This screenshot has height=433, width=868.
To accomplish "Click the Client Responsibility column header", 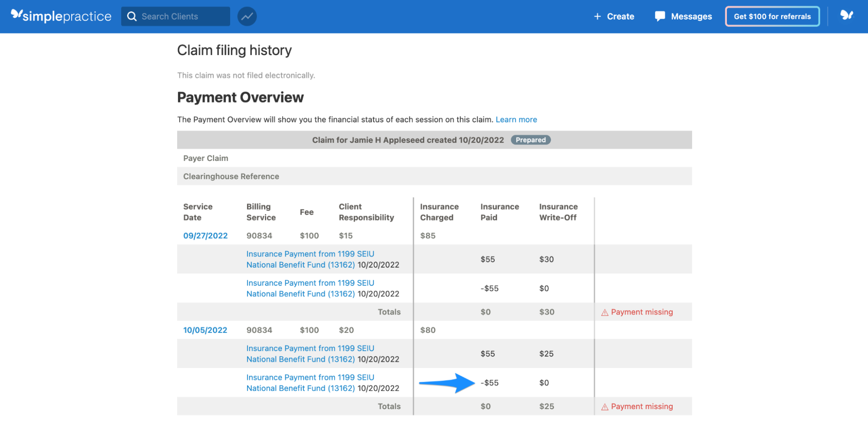I will click(366, 212).
